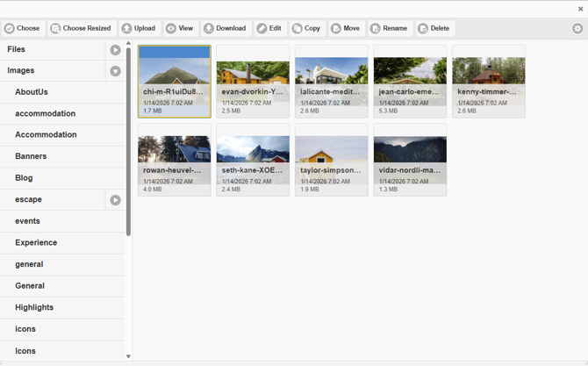Select the chi-m-R1uiDu8 image thumbnail
588x366 pixels.
pos(175,82)
